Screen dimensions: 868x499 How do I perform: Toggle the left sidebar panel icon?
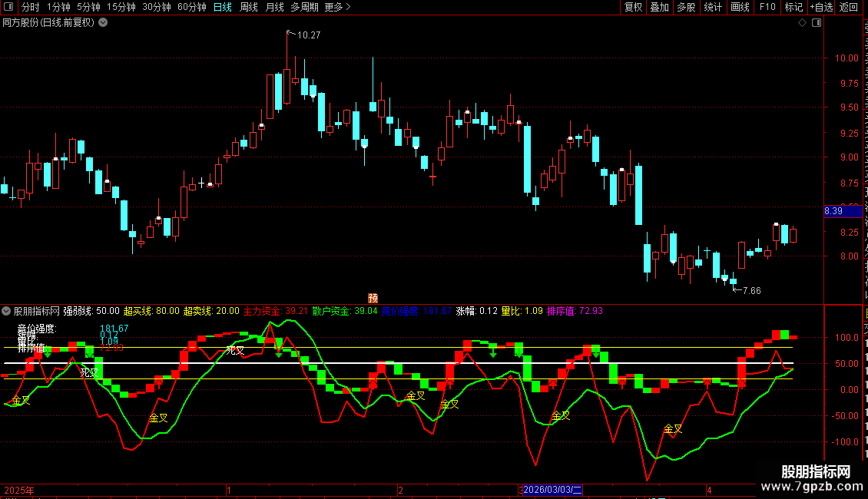coord(8,7)
